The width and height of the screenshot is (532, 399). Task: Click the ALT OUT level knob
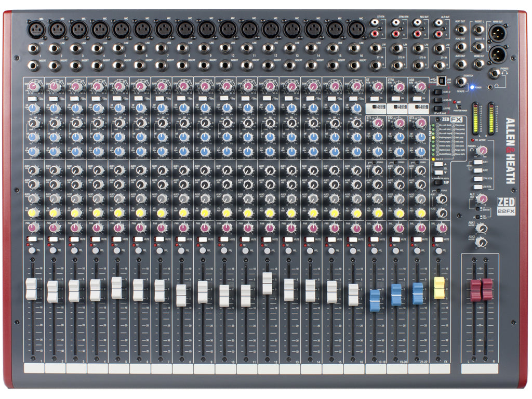482,198
